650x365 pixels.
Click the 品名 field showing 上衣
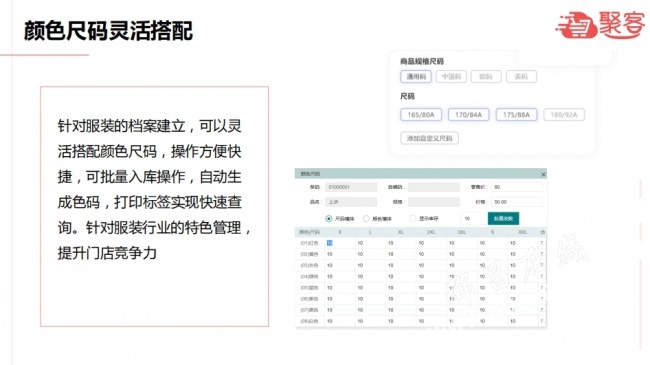pos(351,202)
